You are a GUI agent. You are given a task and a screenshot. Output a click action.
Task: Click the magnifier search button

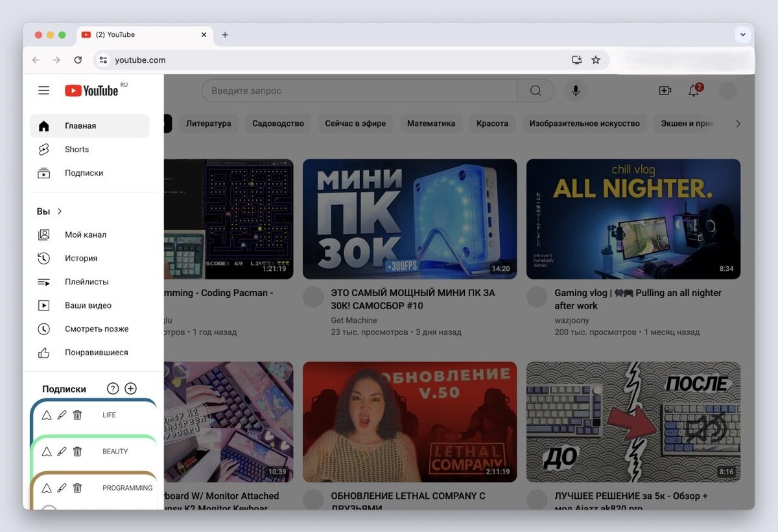pos(536,91)
